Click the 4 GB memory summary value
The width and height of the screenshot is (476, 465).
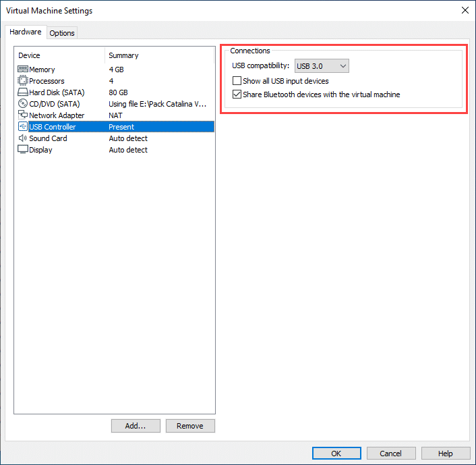116,70
